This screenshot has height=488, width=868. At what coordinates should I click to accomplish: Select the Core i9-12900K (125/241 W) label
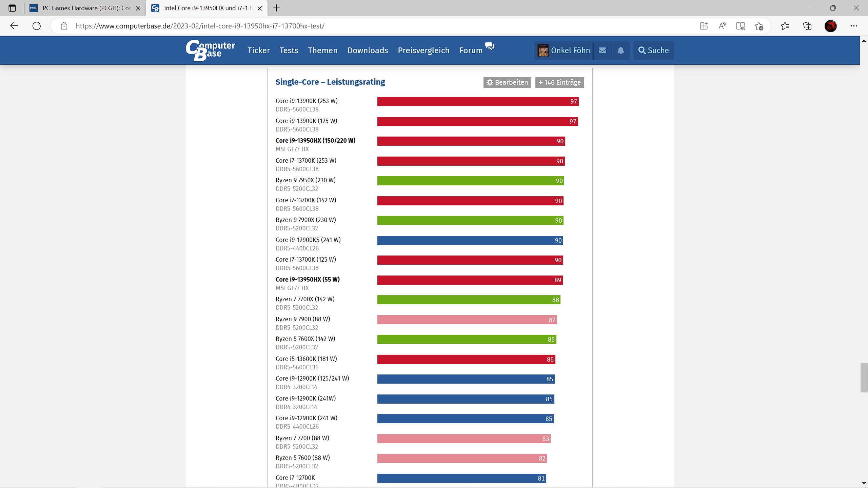click(312, 378)
